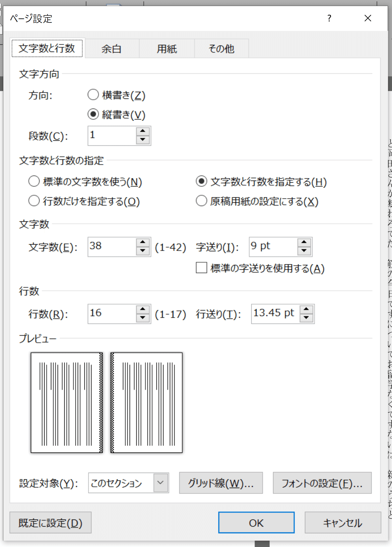Click the 行数(R) input field showing 16
Viewport: 392px width, 547px height.
[112, 314]
